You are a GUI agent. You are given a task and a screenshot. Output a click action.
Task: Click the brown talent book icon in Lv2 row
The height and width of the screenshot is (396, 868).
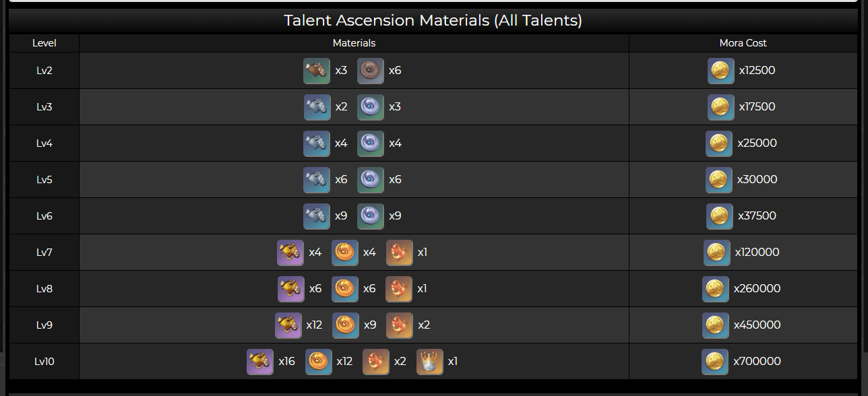point(317,70)
